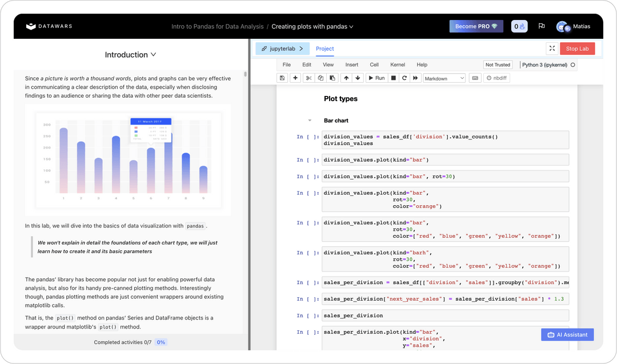
Task: Collapse the Bar chart heading section
Action: click(x=310, y=121)
